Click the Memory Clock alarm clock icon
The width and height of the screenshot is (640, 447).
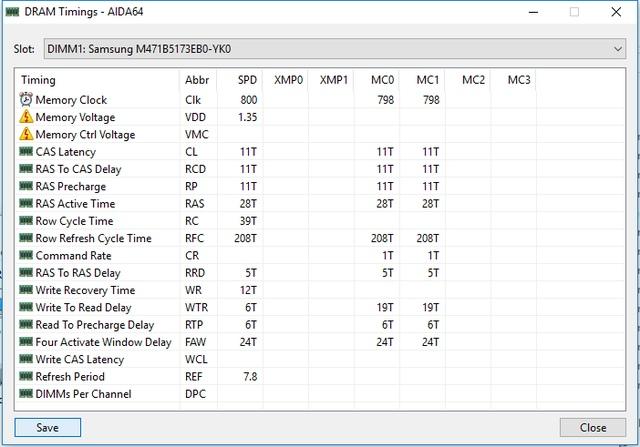pos(26,100)
